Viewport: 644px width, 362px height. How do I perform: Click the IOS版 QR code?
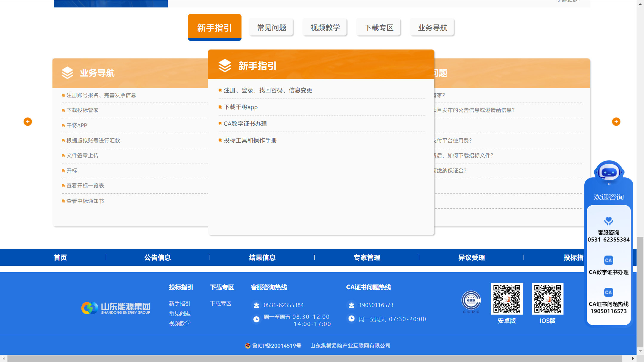pos(547,299)
